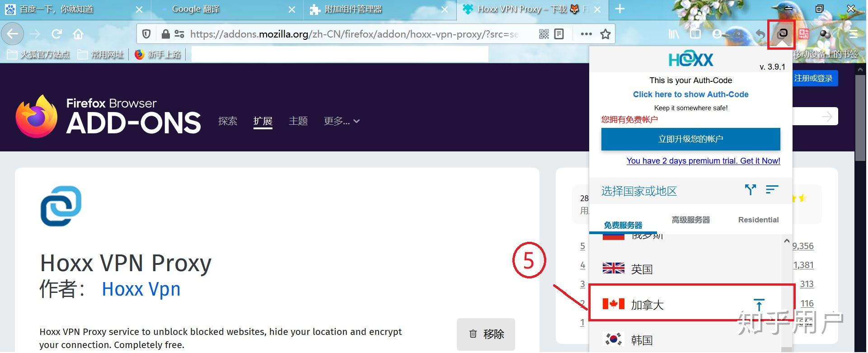Open 常用网址 bookmark folder
This screenshot has height=353, width=868.
point(100,55)
